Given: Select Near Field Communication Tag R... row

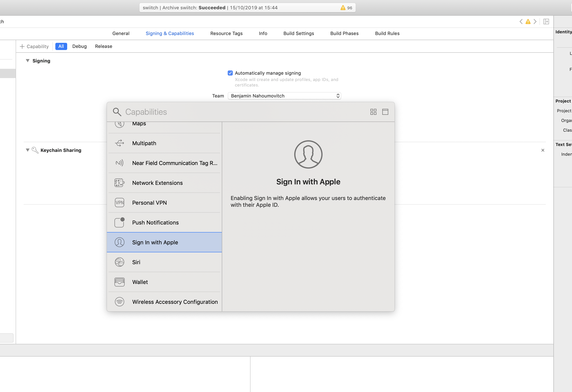Looking at the screenshot, I should tap(164, 163).
